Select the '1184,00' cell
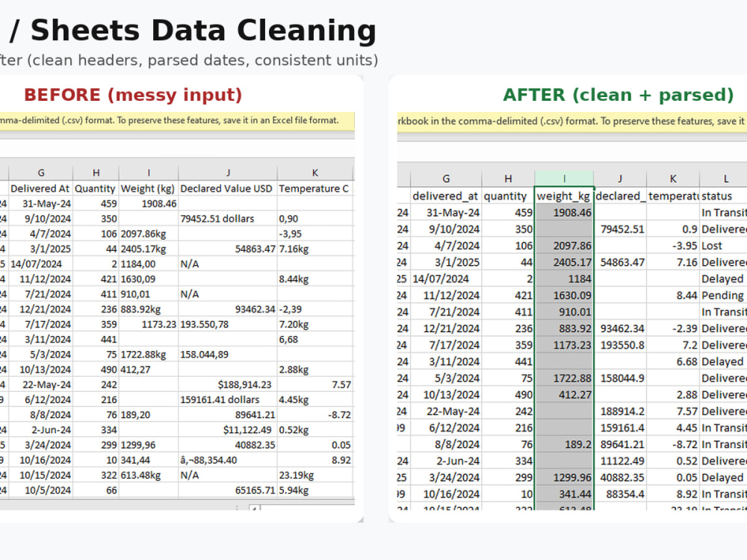Image resolution: width=747 pixels, height=560 pixels. pos(149,264)
